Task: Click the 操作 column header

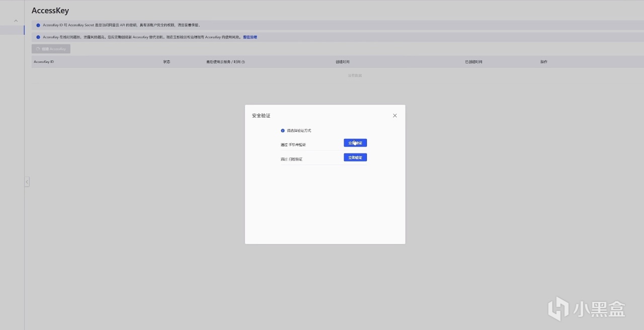Action: 544,62
